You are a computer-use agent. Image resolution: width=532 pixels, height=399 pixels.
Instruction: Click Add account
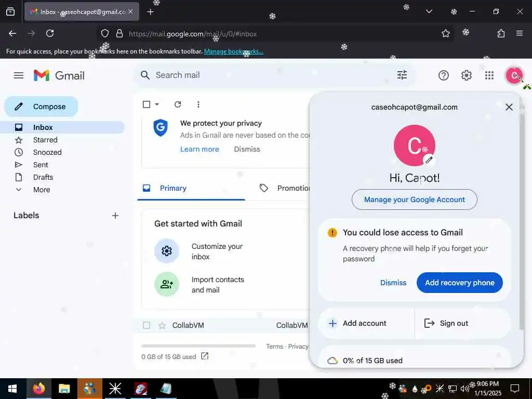[x=366, y=323]
